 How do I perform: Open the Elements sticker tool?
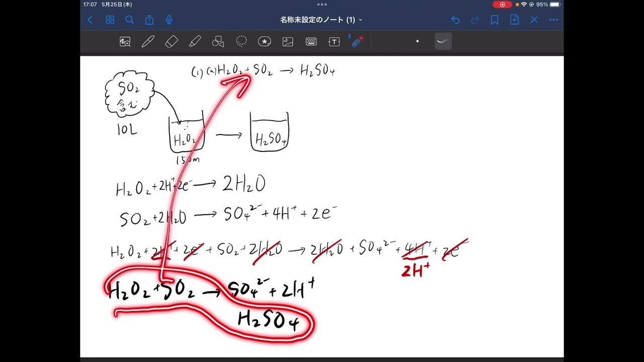(x=265, y=42)
